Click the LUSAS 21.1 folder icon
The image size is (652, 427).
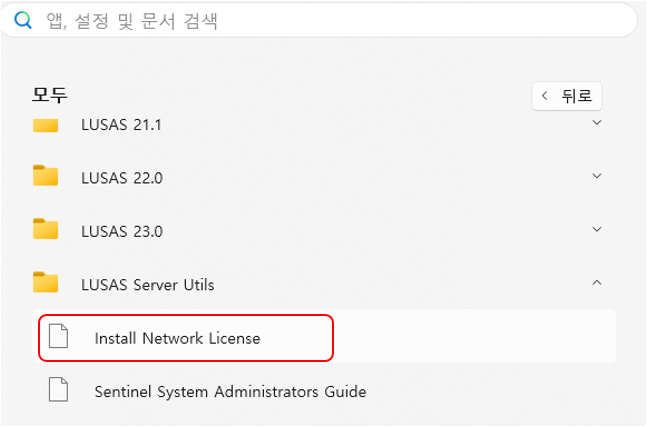pos(45,125)
